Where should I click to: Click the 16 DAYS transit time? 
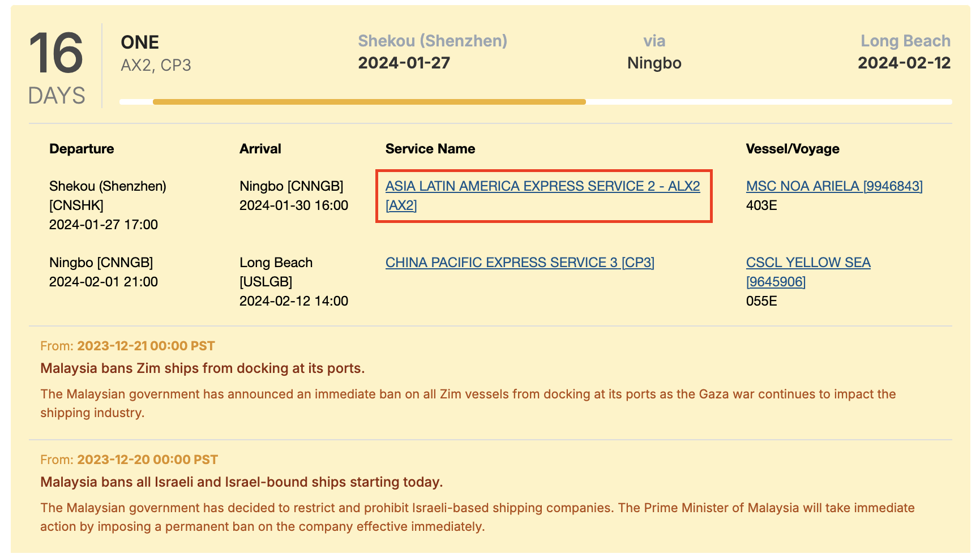click(57, 68)
